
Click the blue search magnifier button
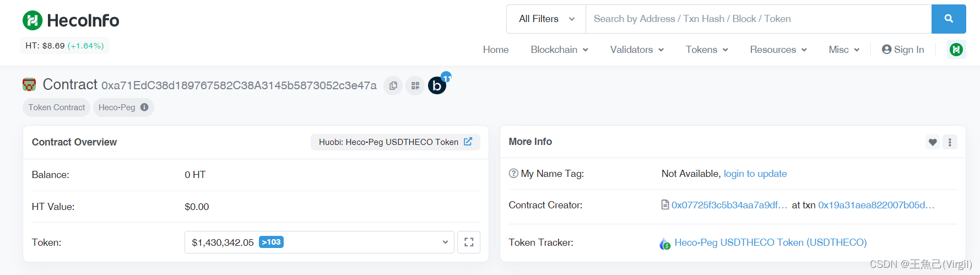949,19
